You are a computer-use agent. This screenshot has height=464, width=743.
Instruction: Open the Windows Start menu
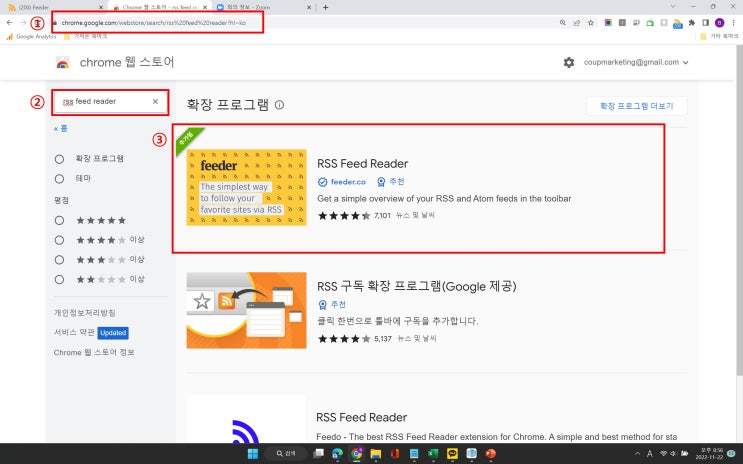click(253, 454)
